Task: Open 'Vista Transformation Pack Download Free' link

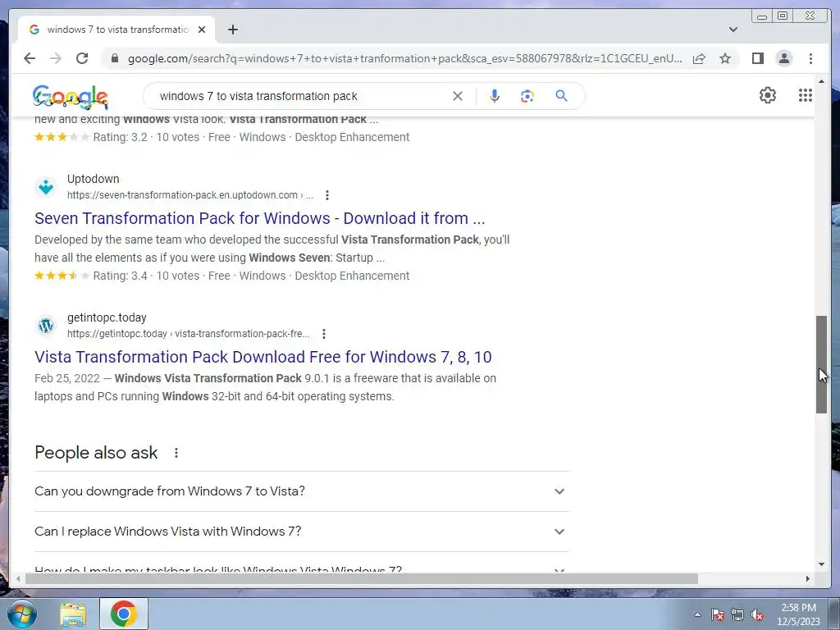Action: 263,358
